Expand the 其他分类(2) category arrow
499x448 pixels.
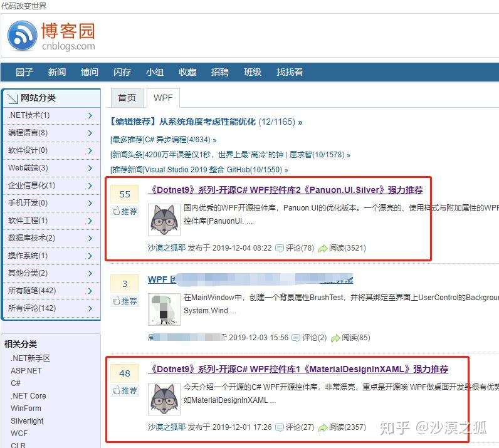click(90, 273)
